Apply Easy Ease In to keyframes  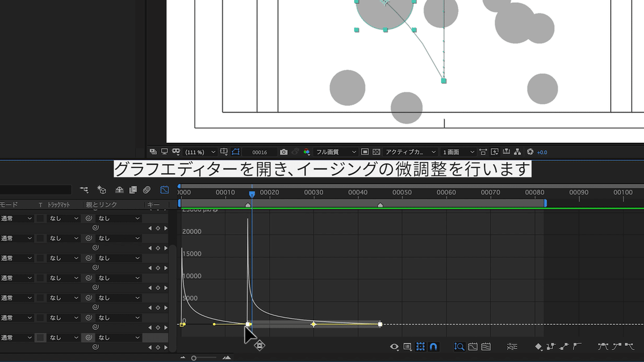(617, 347)
